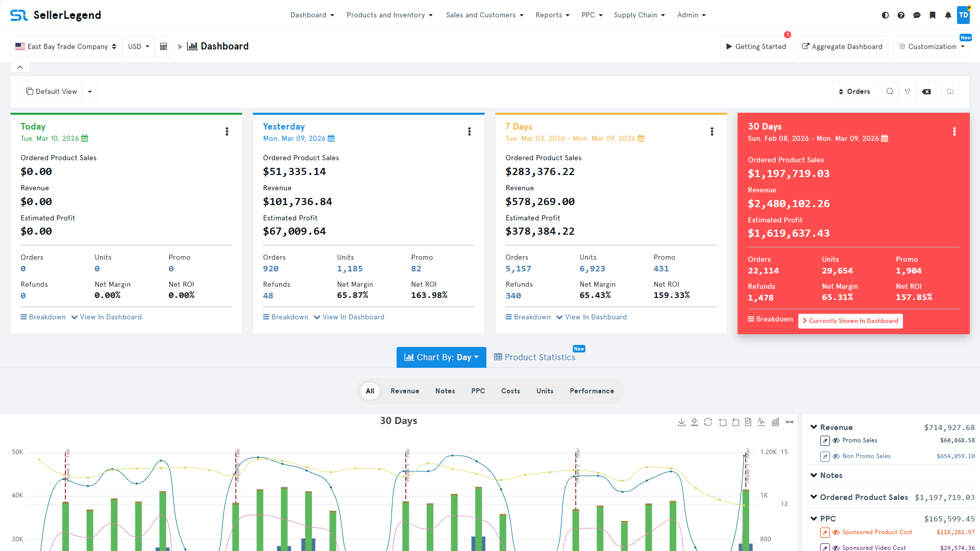Click the Aggregate Dashboard button

(x=842, y=46)
